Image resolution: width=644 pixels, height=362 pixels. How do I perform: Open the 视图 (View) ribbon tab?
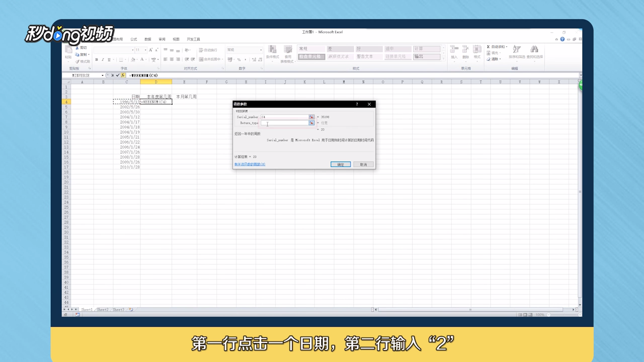click(x=176, y=39)
